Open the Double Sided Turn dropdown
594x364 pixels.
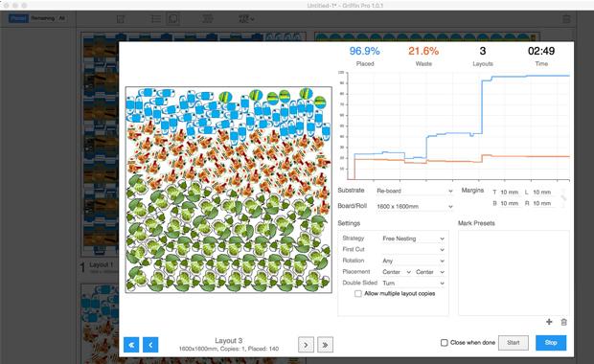point(413,284)
